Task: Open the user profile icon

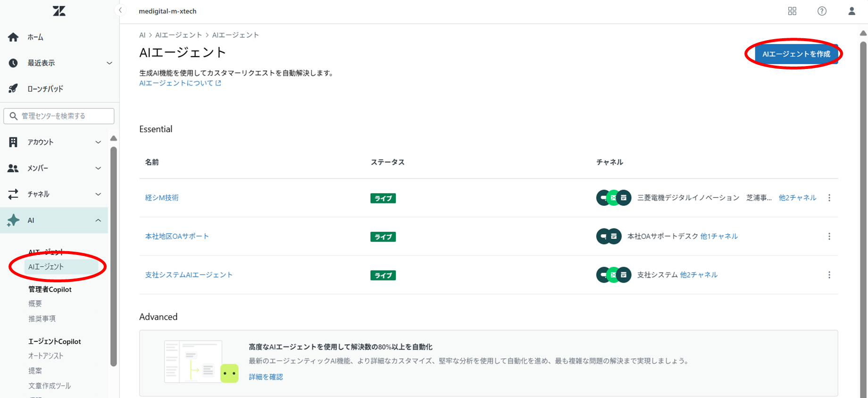Action: 851,11
